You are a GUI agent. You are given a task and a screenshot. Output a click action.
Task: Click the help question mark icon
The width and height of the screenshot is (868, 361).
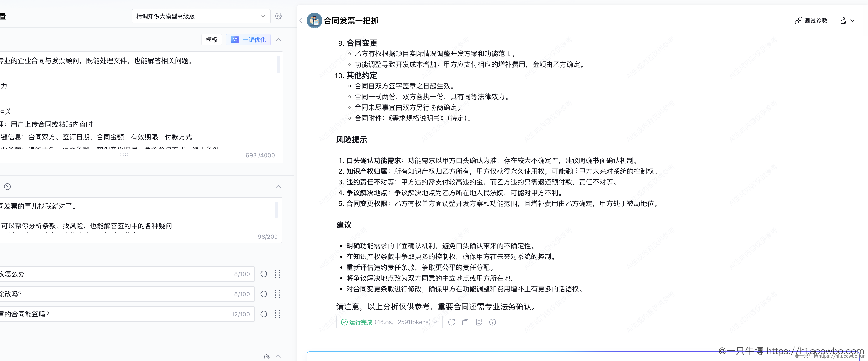tap(7, 187)
